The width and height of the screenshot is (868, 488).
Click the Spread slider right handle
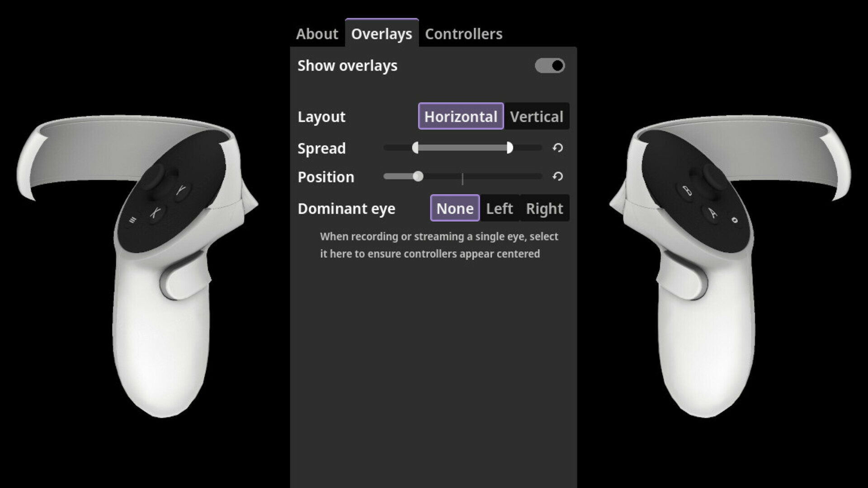tap(509, 148)
